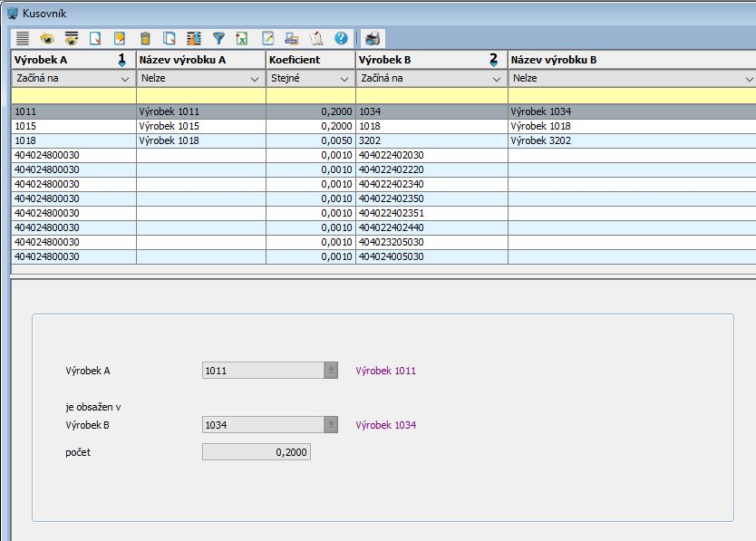Image resolution: width=756 pixels, height=541 pixels.
Task: Expand 'Začíná na' filter under Výrobek A
Action: click(x=125, y=79)
